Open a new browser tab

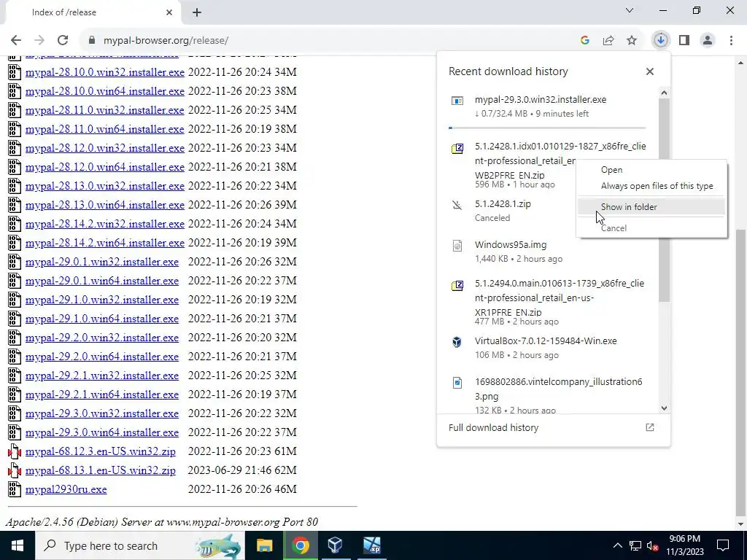[x=197, y=12]
